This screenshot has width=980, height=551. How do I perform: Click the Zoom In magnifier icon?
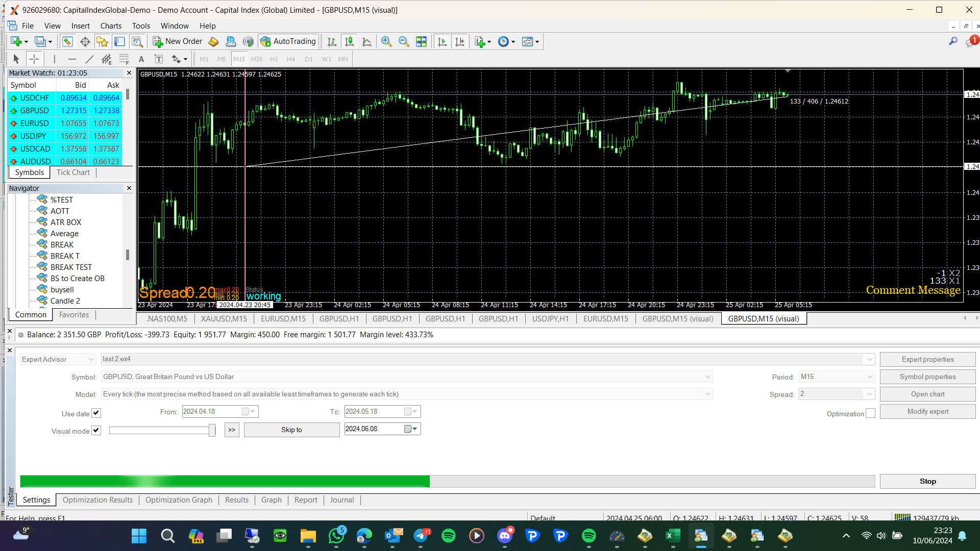click(x=386, y=41)
